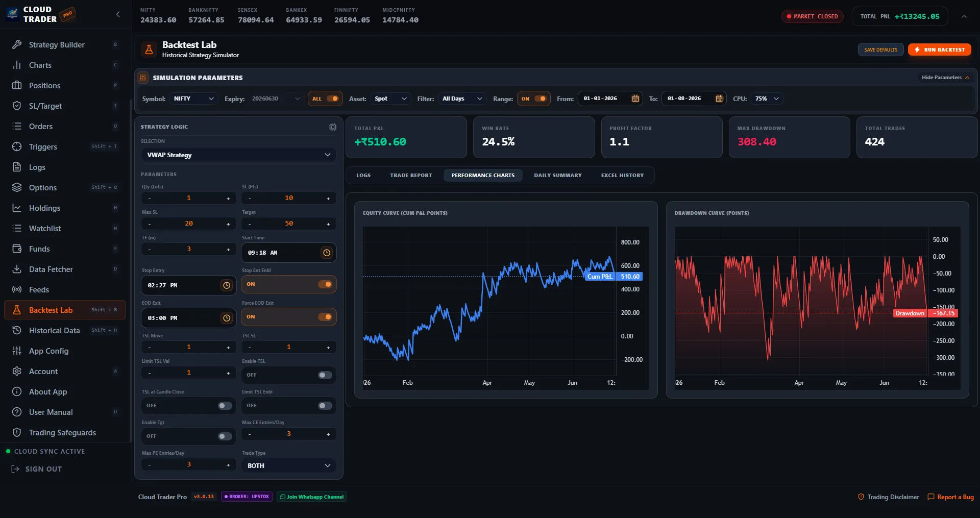Open the Symbol NIFTY dropdown
Image resolution: width=980 pixels, height=518 pixels.
[193, 98]
